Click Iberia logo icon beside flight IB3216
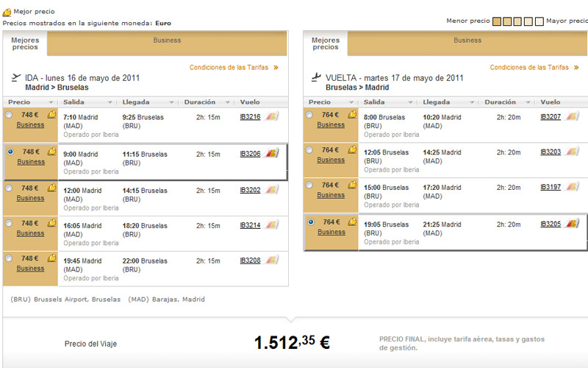Image resolution: width=588 pixels, height=368 pixels. 272,116
